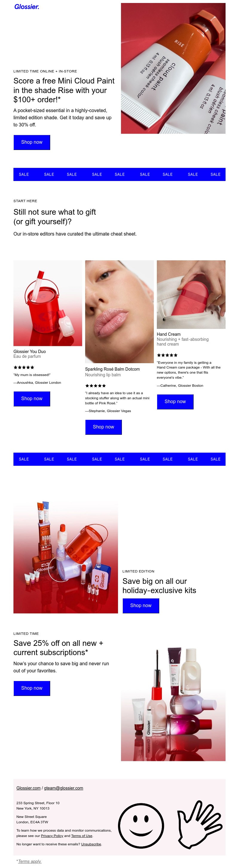The width and height of the screenshot is (239, 868).
Task: Click the second blue SALE banner
Action: [119, 459]
